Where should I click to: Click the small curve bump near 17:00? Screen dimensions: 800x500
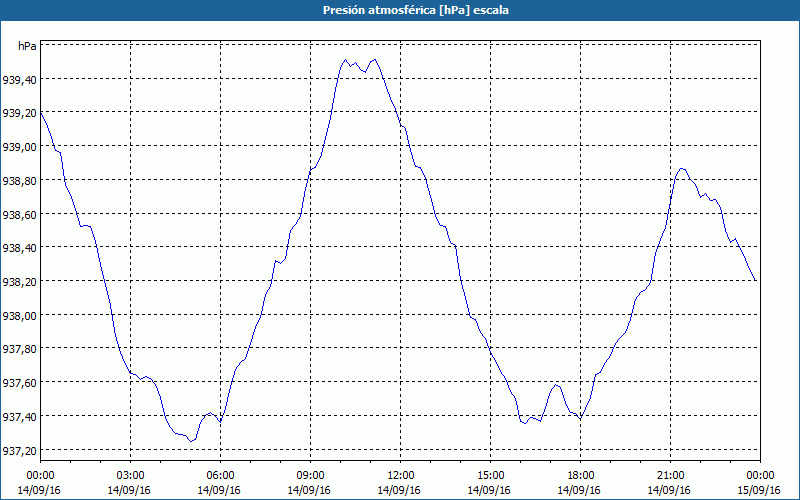point(556,385)
